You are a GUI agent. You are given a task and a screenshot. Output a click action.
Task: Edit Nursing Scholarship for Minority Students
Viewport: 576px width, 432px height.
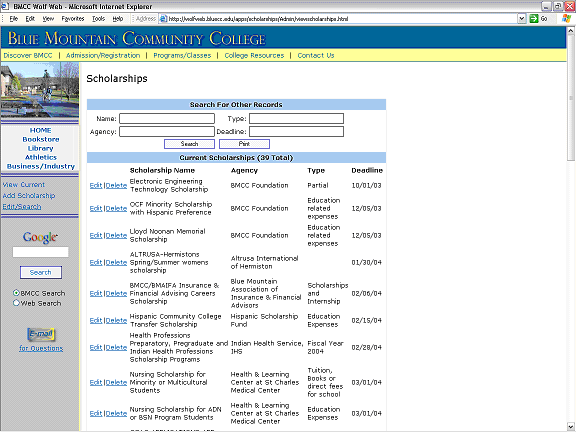click(96, 382)
